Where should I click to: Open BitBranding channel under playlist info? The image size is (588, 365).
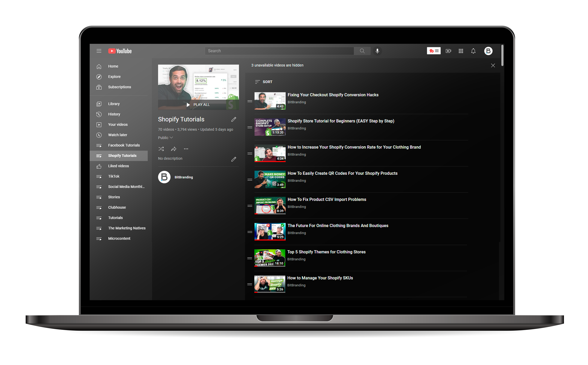tap(184, 177)
